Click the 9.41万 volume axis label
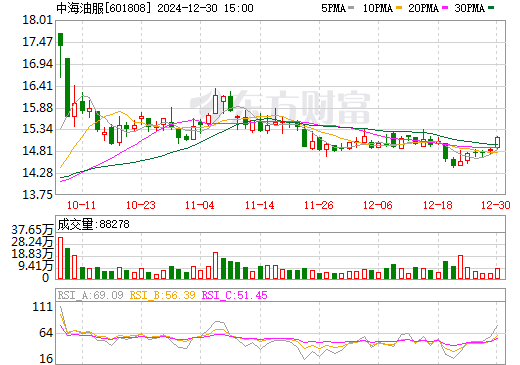This screenshot has height=365, width=520. pos(35,266)
